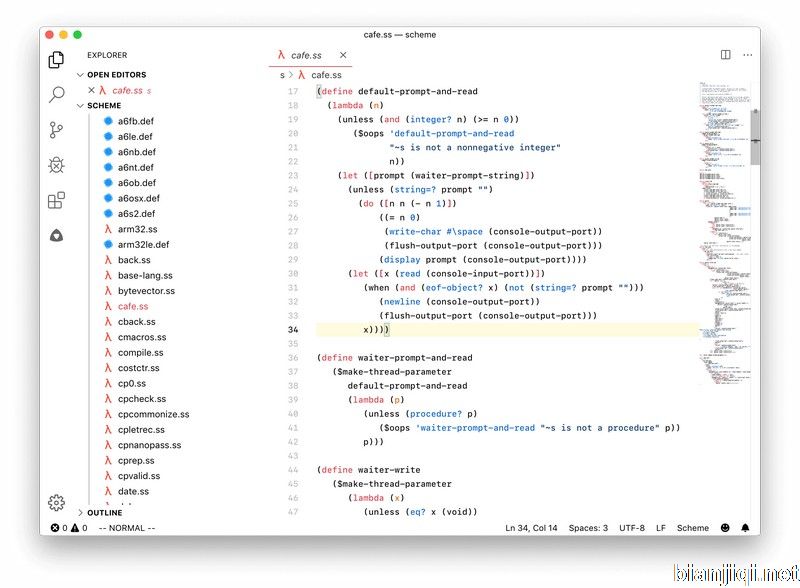
Task: Open compile.ss in the file tree
Action: [140, 353]
